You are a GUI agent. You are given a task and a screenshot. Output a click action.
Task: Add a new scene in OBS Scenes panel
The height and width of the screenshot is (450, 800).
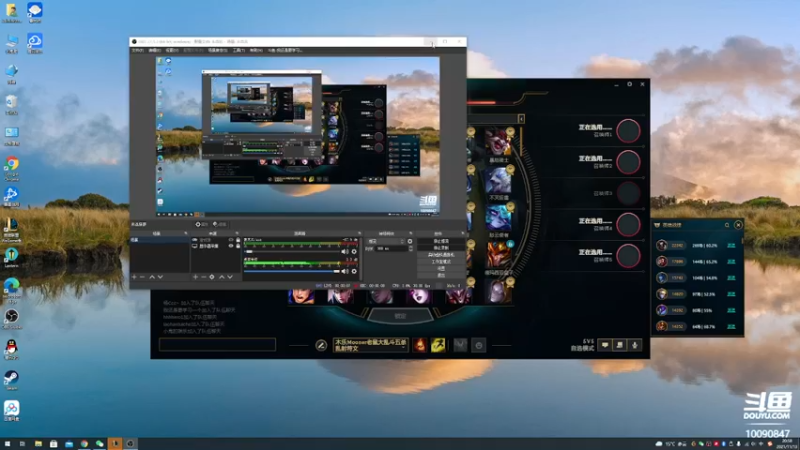pyautogui.click(x=134, y=277)
